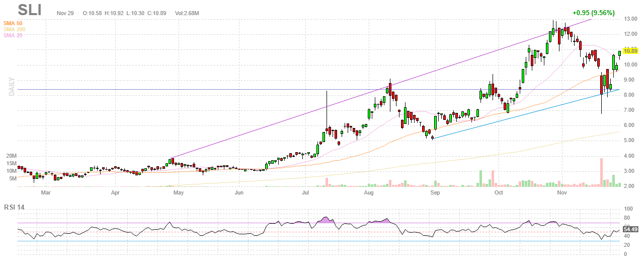The height and width of the screenshot is (262, 644).
Task: Click the Nov 29 date label
Action: [x=65, y=13]
